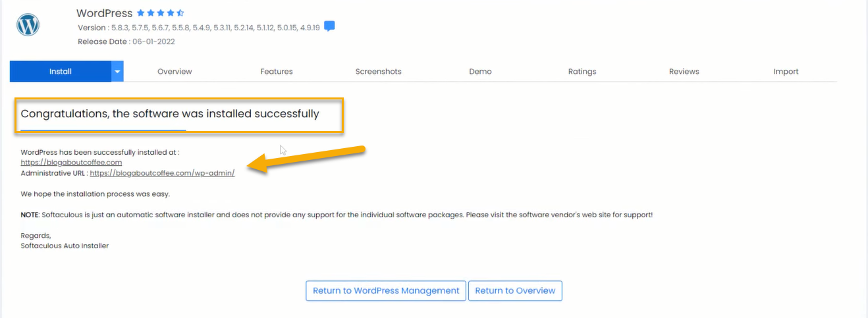868x318 pixels.
Task: Open the reviews speech bubble icon
Action: (330, 26)
